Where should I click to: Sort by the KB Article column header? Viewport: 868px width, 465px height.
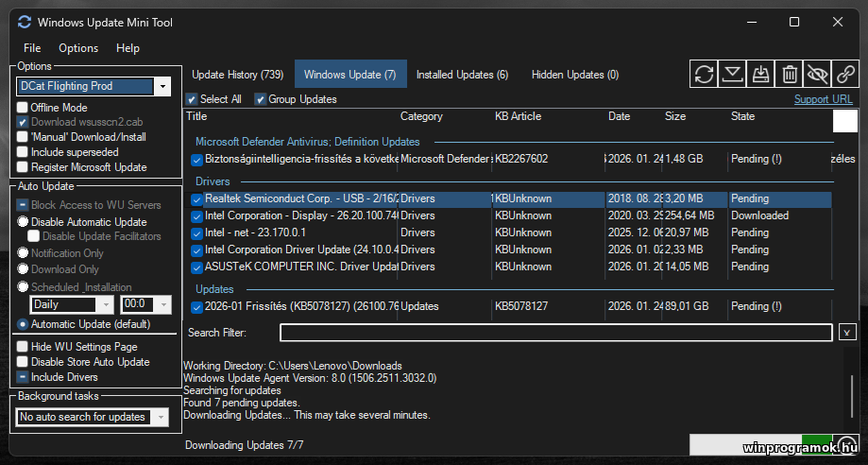(519, 116)
